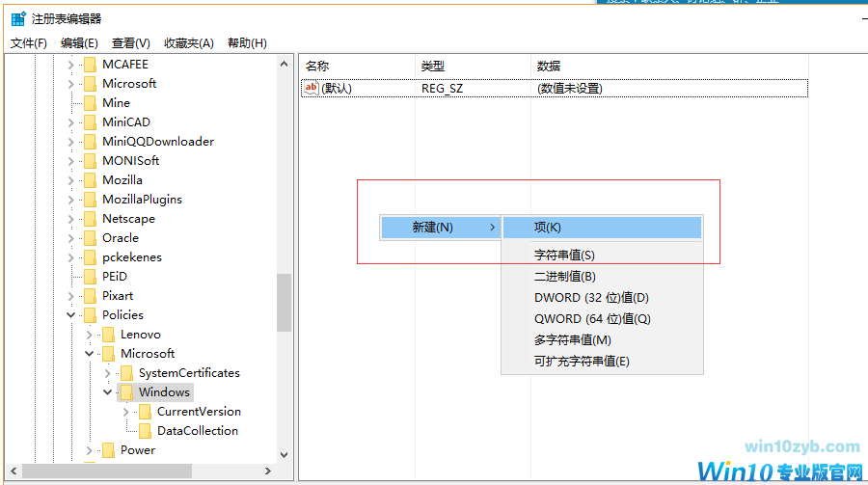Expand the Lenovo key under Policies
The height and width of the screenshot is (485, 868).
point(89,335)
